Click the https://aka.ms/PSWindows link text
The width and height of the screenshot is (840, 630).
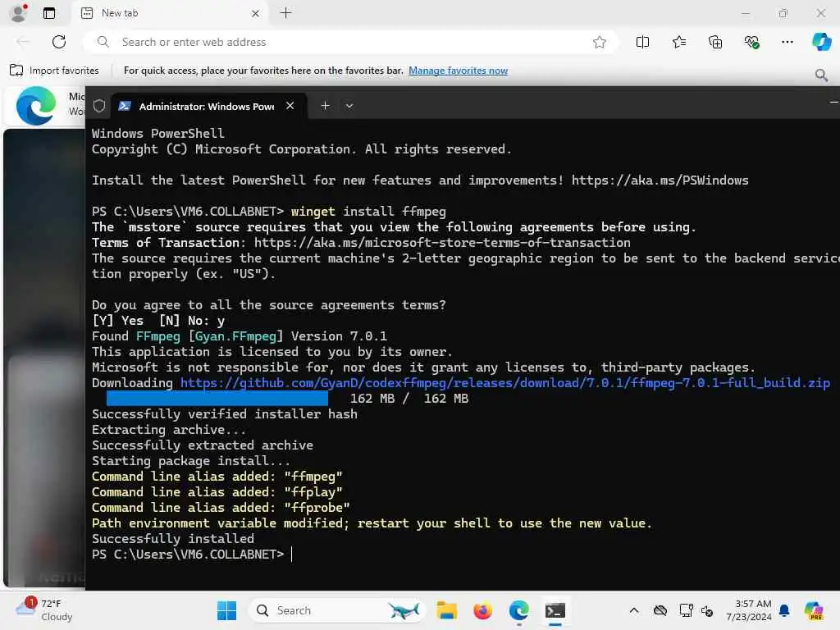(x=660, y=180)
